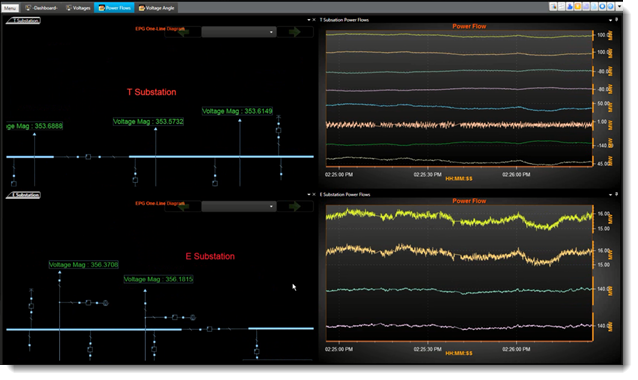Expand the top toolbar overflow arrow
The image size is (638, 380).
tap(619, 7)
